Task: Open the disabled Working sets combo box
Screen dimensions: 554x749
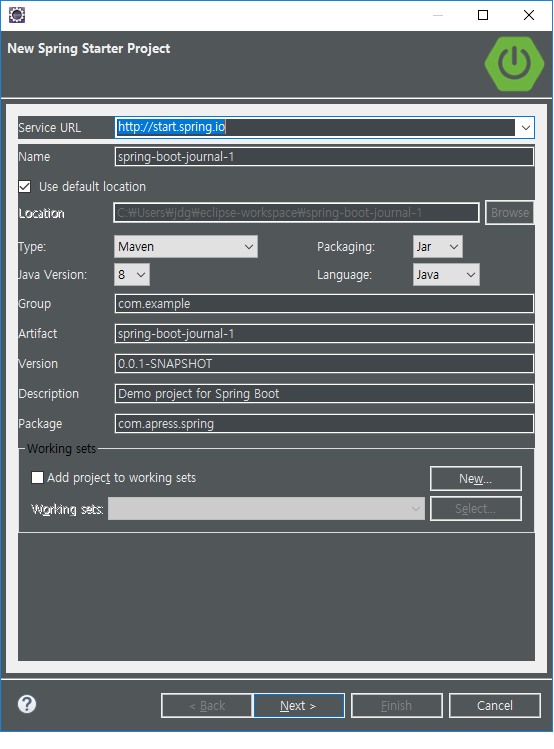Action: (266, 509)
